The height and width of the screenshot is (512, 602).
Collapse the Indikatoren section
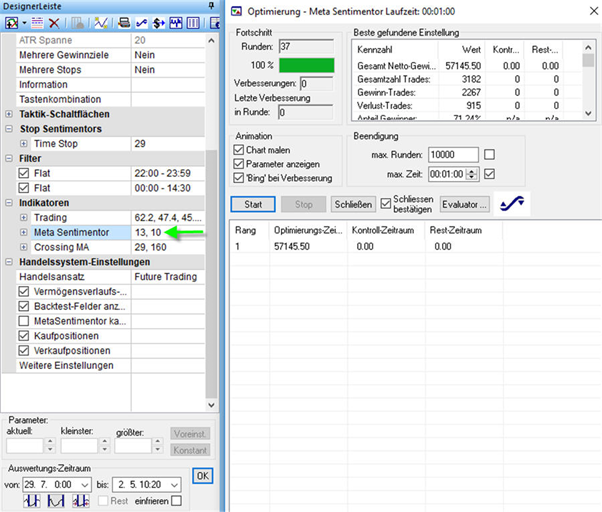[9, 203]
